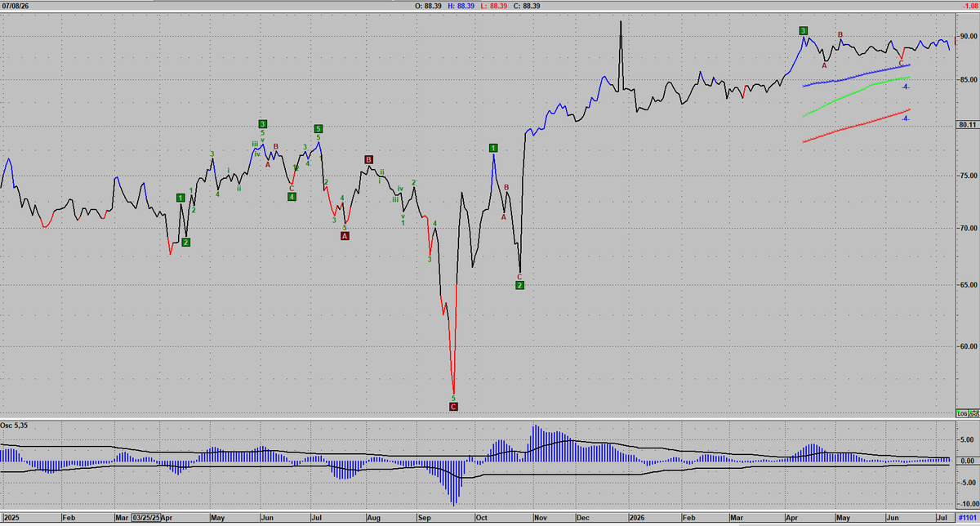The image size is (980, 526).
Task: Select red box C at September 2025 bottom
Action: pos(454,406)
